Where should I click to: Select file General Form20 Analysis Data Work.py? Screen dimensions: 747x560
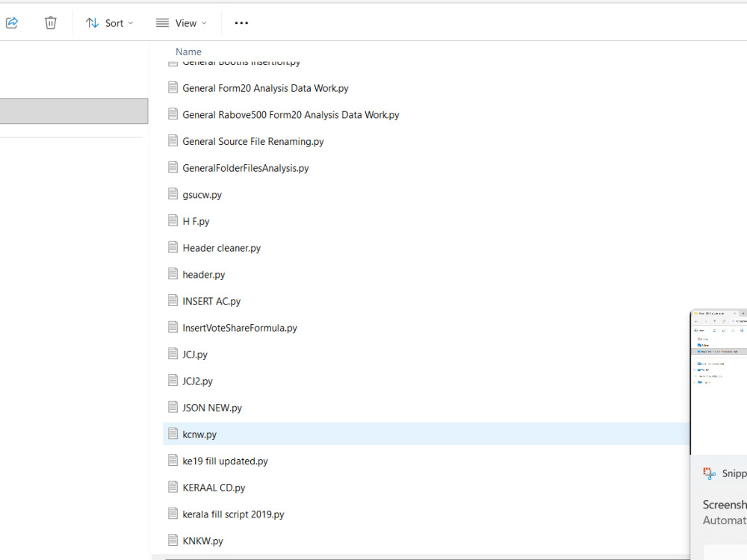(x=265, y=88)
